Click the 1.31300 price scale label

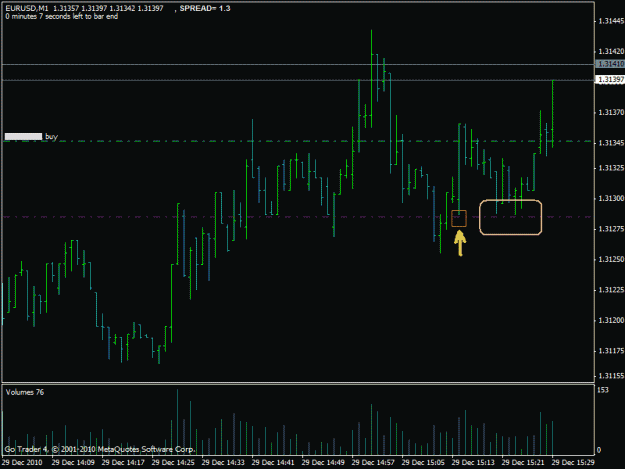[611, 198]
